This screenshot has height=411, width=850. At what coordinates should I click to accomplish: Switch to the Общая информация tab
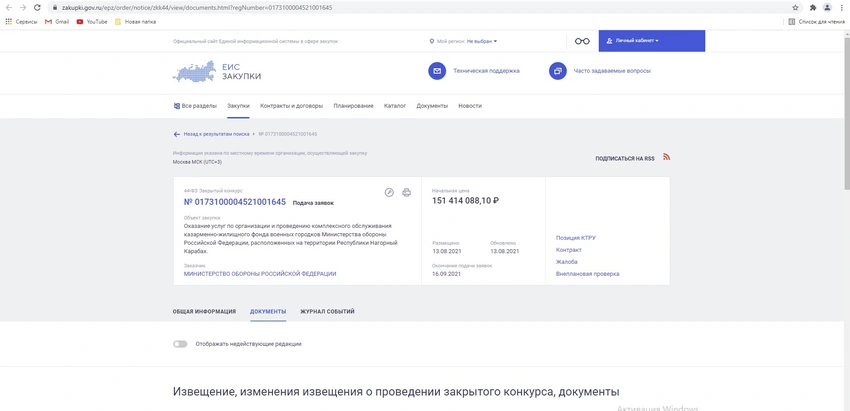click(x=204, y=311)
